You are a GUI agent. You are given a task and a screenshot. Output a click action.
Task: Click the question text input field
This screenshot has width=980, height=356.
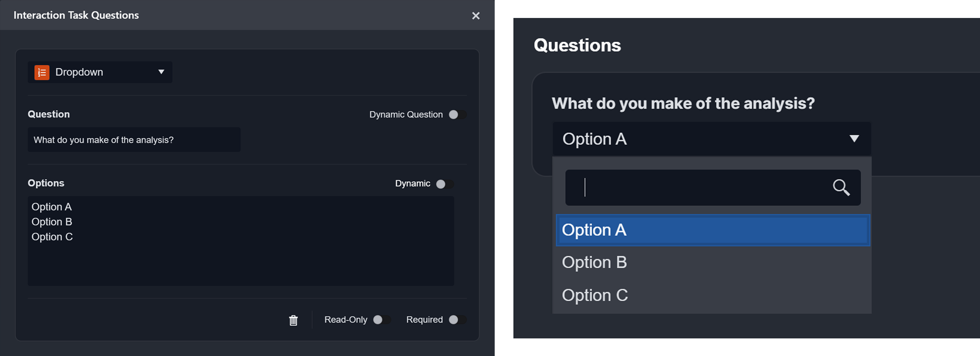point(134,140)
